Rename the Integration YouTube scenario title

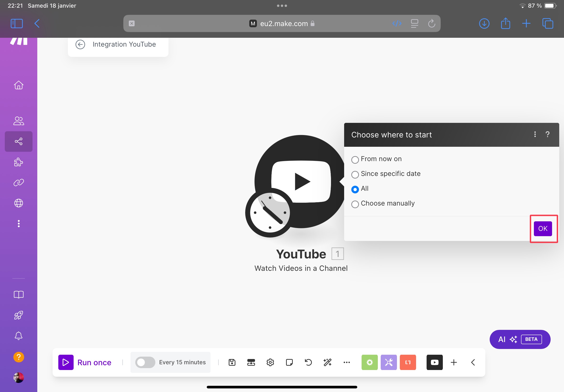click(x=124, y=44)
